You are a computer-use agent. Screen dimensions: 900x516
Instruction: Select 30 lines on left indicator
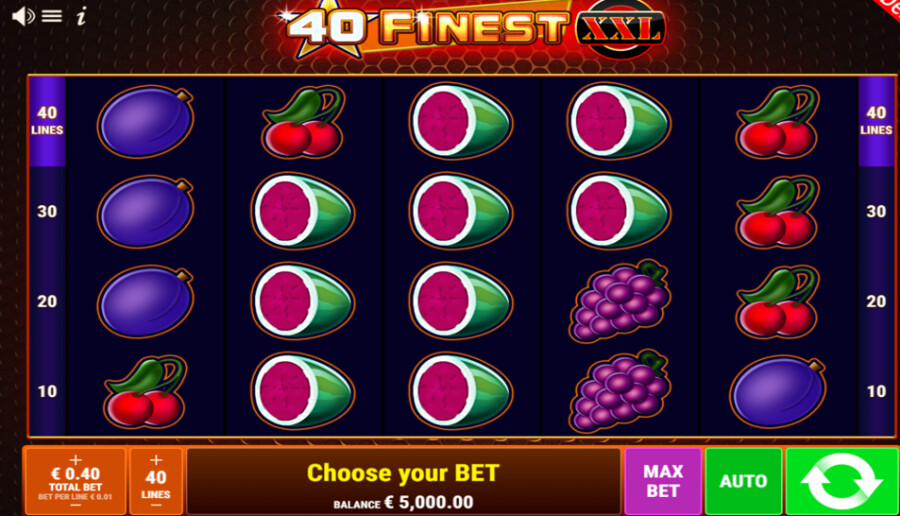47,211
